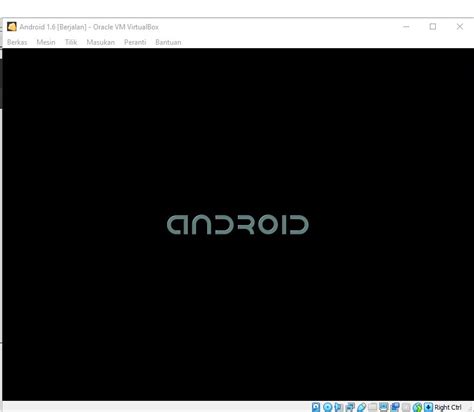The image size is (474, 412).
Task: Click the VirtualBox icon in title bar
Action: point(12,27)
